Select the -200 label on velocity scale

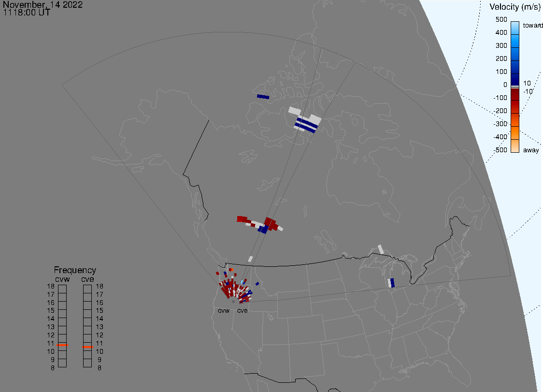tap(500, 111)
